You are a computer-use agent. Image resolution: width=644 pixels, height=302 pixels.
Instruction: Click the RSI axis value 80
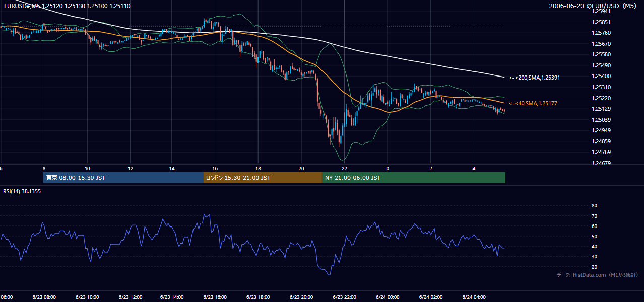tap(594, 206)
